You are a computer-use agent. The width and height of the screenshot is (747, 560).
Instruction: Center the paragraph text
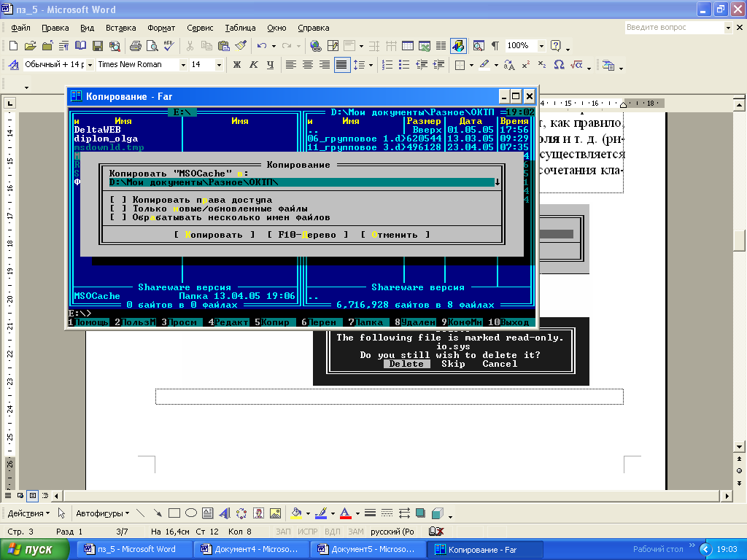click(x=308, y=65)
